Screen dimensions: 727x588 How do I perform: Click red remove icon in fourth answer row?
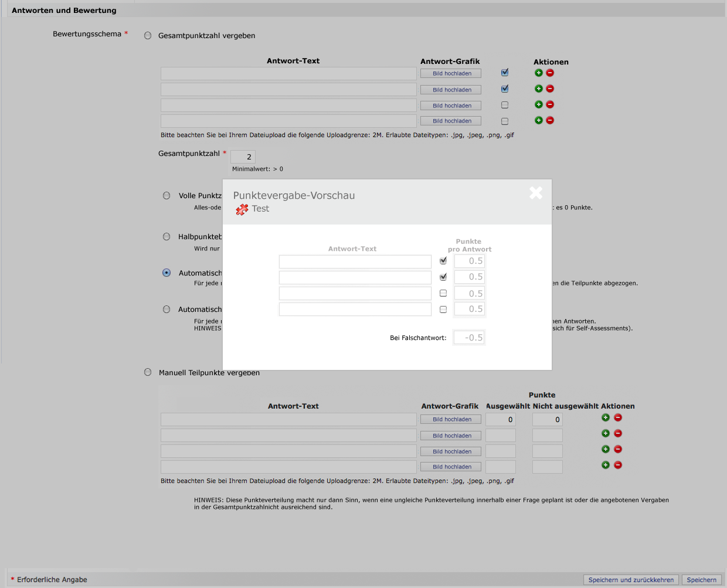(x=550, y=120)
